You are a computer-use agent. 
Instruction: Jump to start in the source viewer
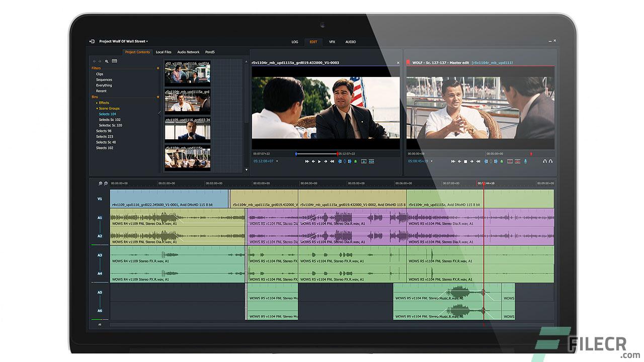(307, 161)
